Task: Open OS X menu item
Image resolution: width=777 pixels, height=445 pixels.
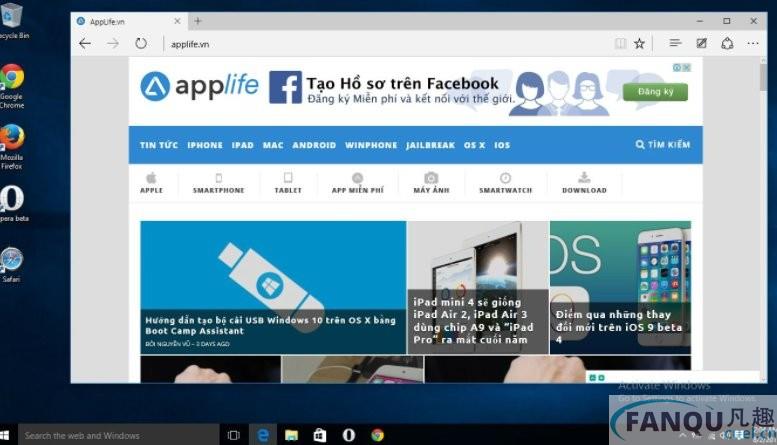Action: (474, 145)
